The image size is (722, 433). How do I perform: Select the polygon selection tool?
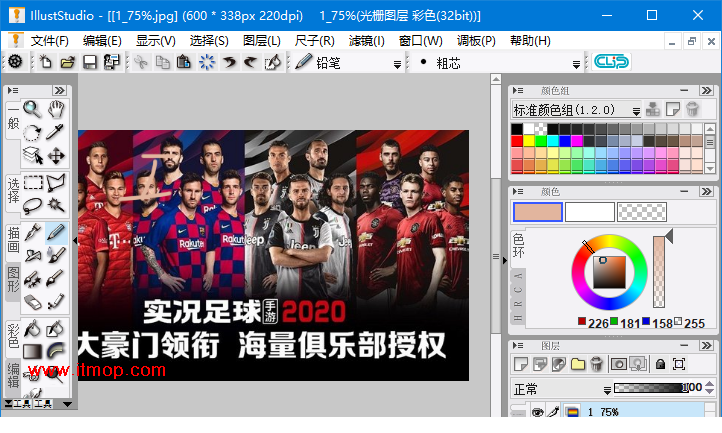click(x=56, y=183)
